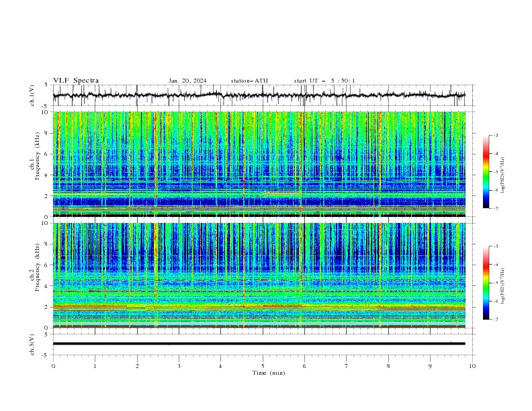Click the "-3" tick on ch.2 colorbar
This screenshot has height=411, width=532.
[495, 246]
